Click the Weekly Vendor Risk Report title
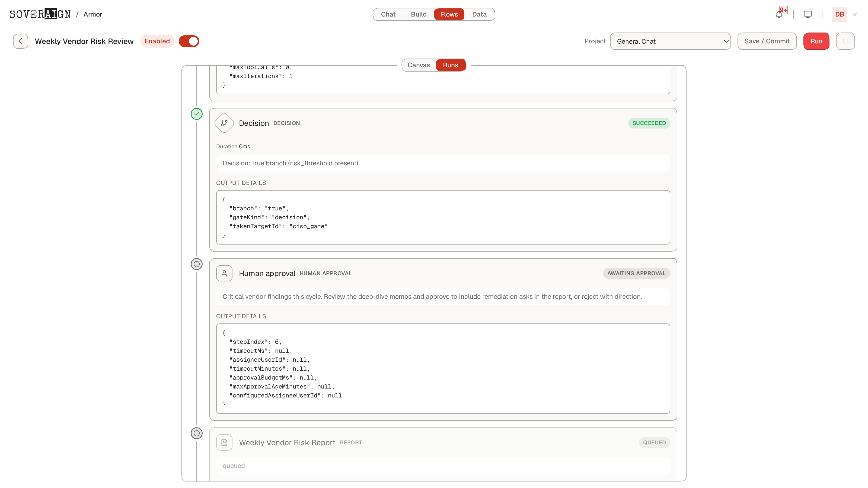The height and width of the screenshot is (488, 868). tap(287, 442)
